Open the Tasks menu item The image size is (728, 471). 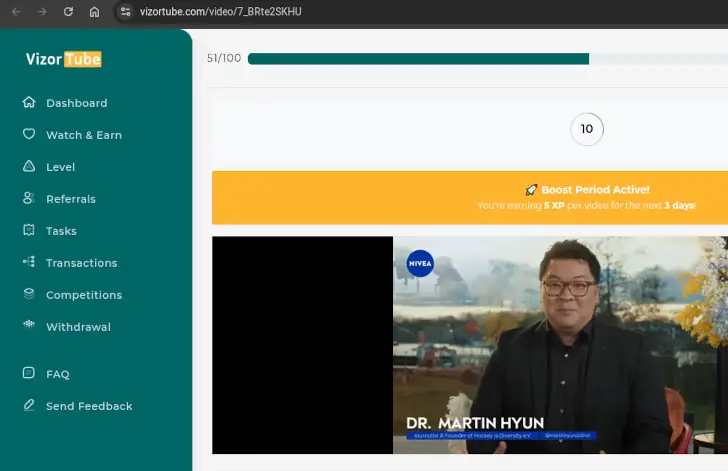click(x=61, y=231)
